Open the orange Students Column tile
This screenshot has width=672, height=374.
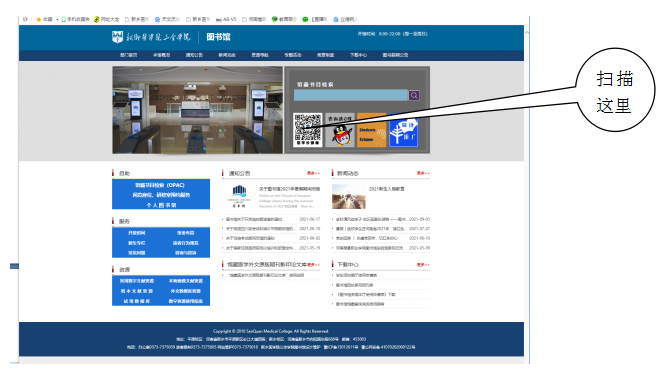pyautogui.click(x=372, y=130)
